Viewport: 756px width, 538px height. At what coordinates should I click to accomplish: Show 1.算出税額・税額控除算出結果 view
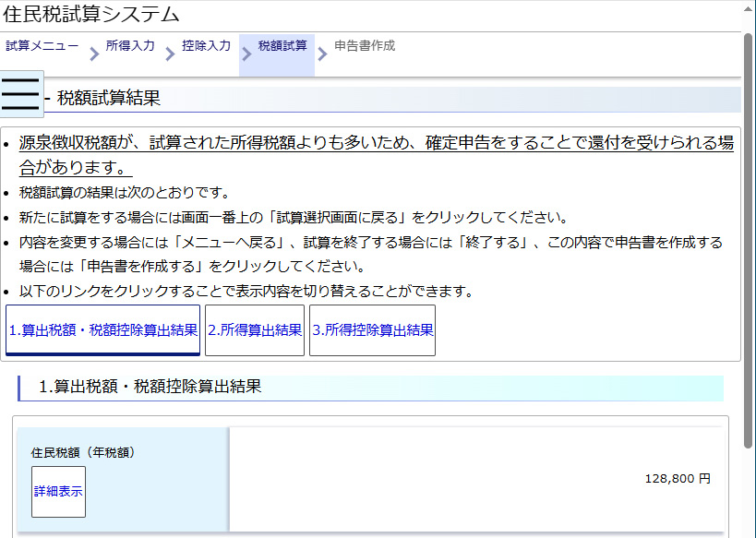[102, 330]
